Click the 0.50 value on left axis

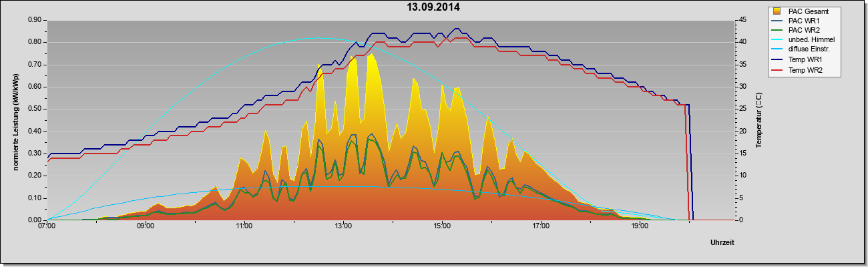point(35,109)
